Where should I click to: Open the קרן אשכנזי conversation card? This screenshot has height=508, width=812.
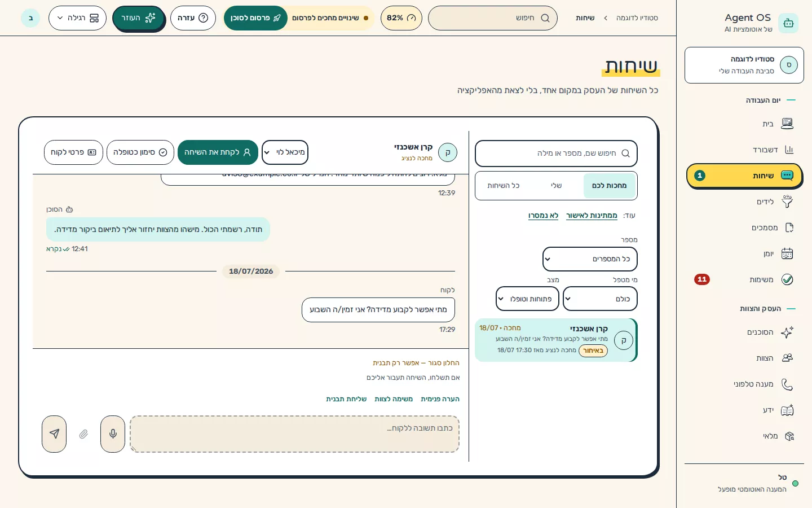coord(556,340)
